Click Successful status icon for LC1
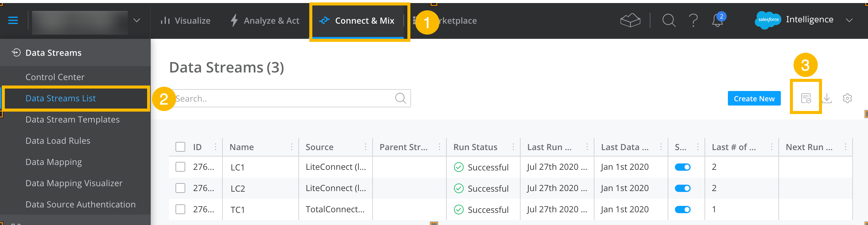868x225 pixels. 459,167
